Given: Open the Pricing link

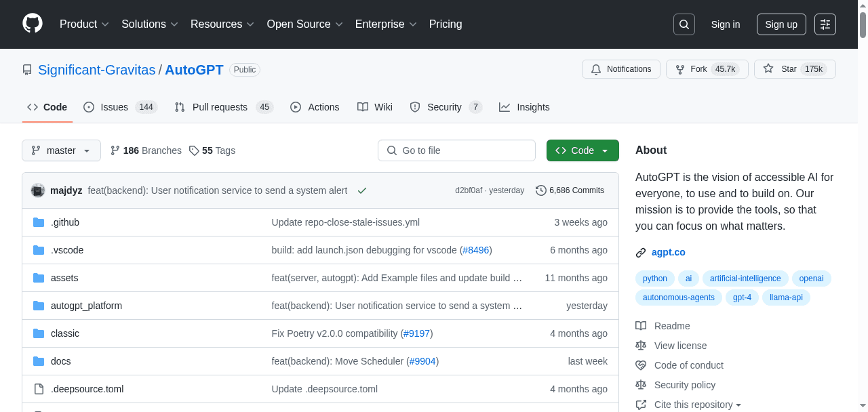Looking at the screenshot, I should coord(446,24).
